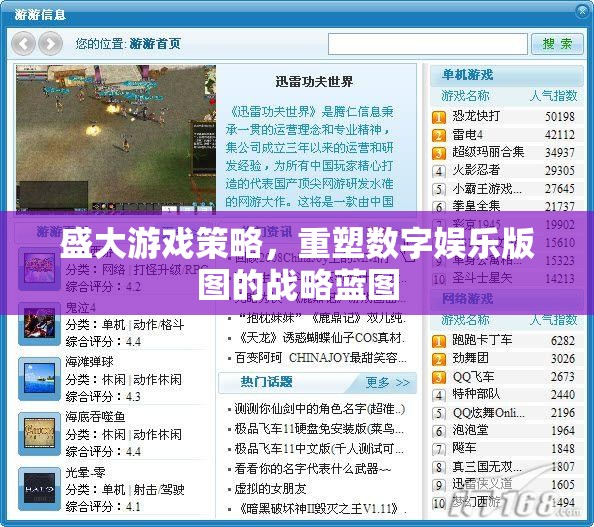Click 游戏名称 column header under 单机游戏

click(x=465, y=95)
